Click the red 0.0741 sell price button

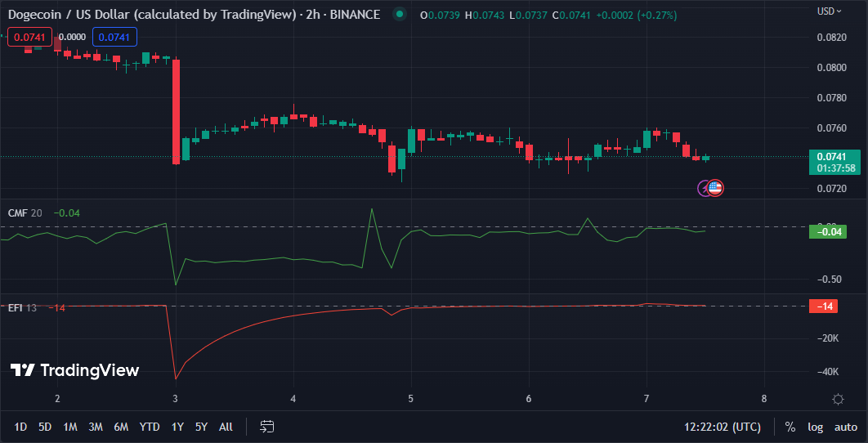[30, 37]
